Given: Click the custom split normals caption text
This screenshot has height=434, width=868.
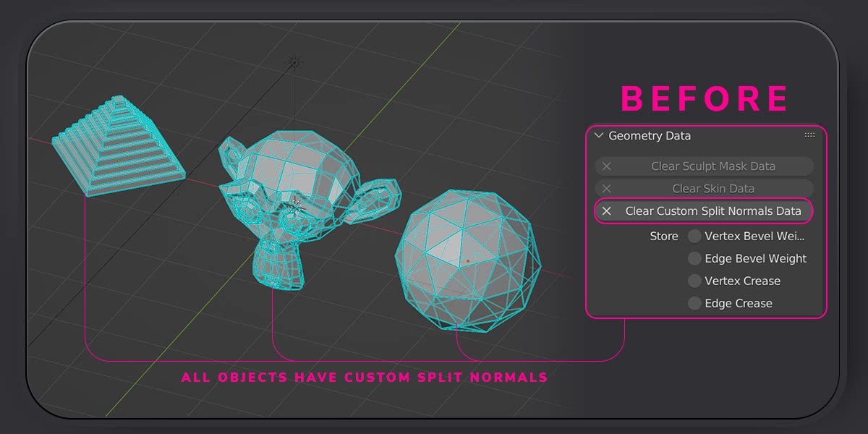Looking at the screenshot, I should 364,378.
